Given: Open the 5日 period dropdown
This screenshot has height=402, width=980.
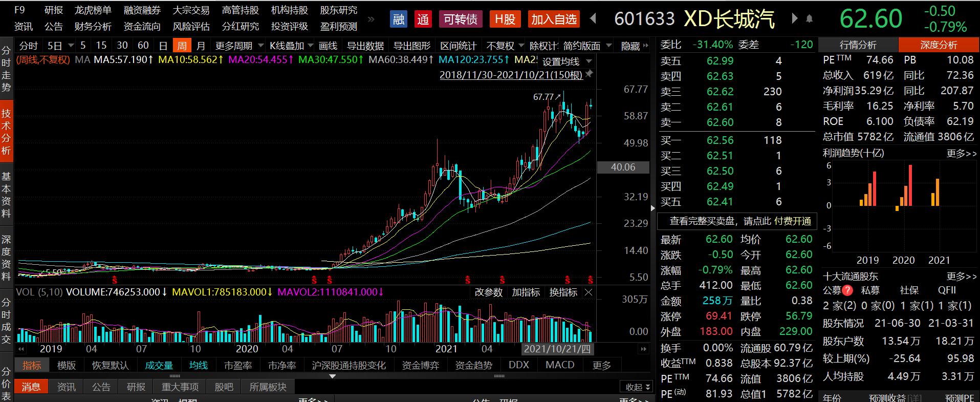Looking at the screenshot, I should [x=70, y=46].
